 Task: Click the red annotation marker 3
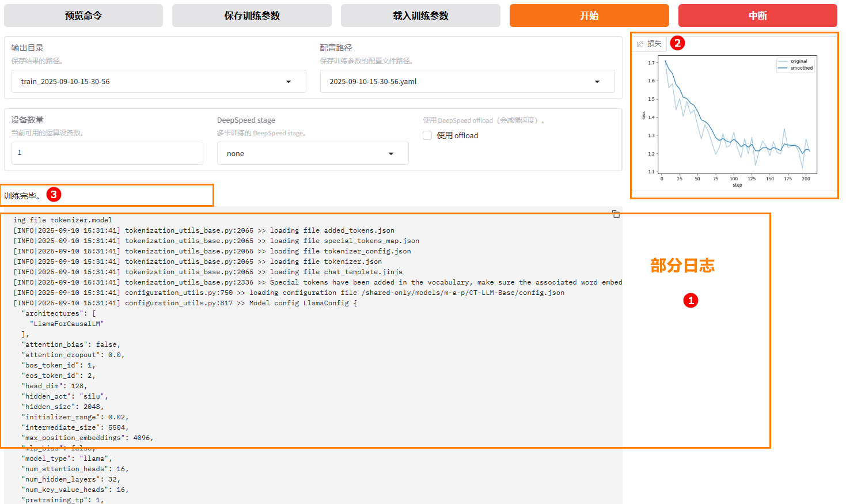(54, 195)
